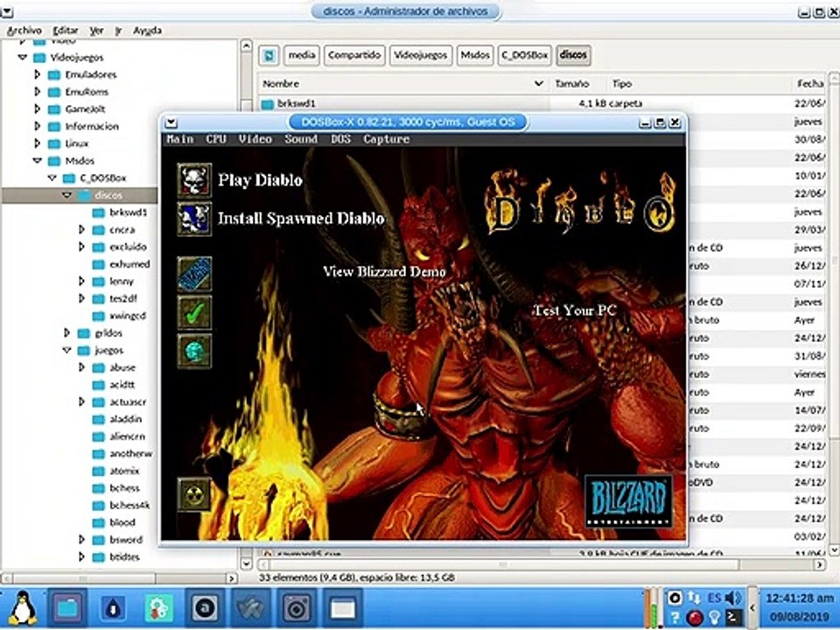Viewport: 840px width, 630px height.
Task: Select the aladdin folder in tree
Action: pyautogui.click(x=125, y=419)
